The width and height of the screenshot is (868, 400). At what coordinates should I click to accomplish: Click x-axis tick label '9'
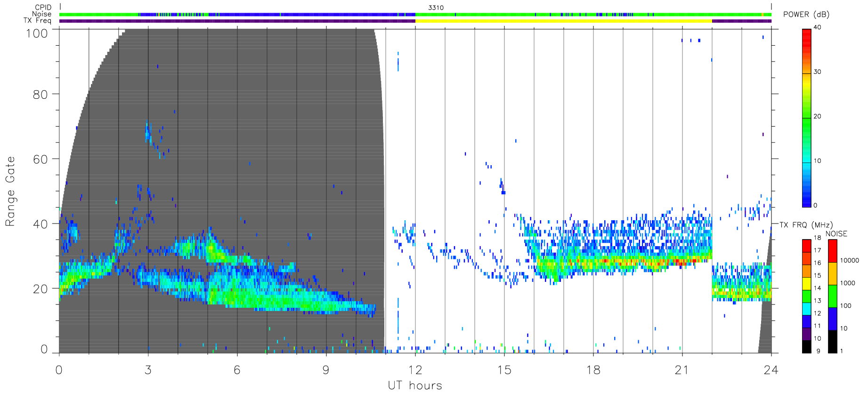coord(326,370)
